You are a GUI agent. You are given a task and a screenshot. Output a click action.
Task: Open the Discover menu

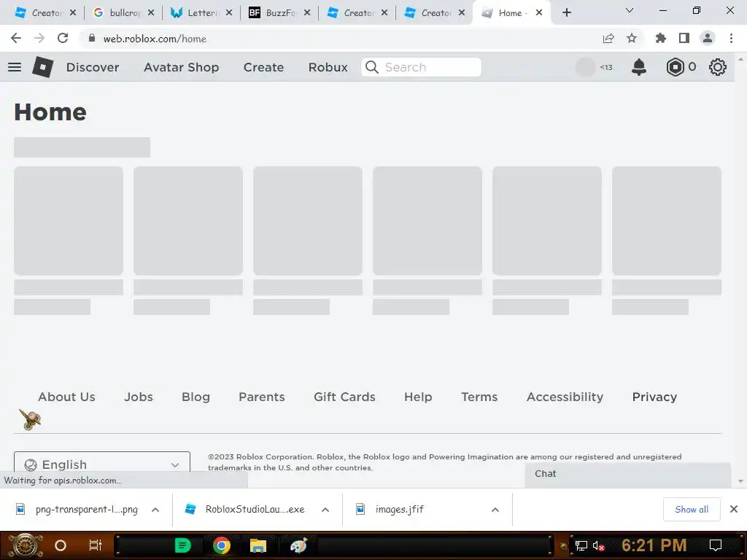(93, 67)
